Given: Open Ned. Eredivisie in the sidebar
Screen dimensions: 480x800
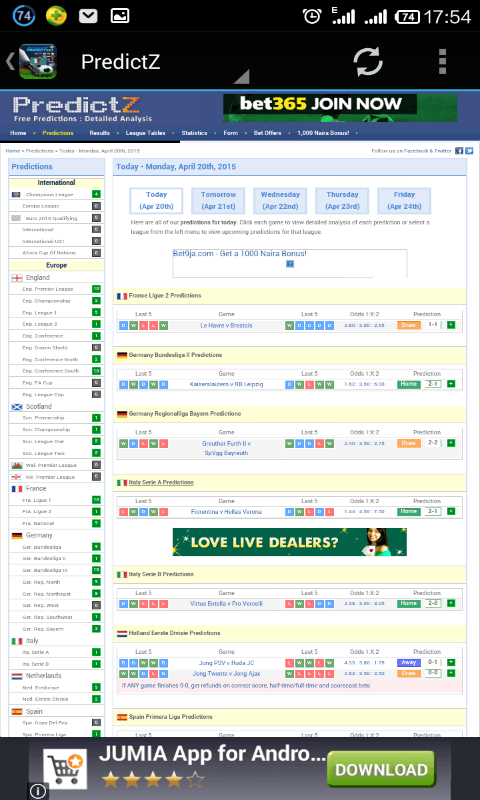Looking at the screenshot, I should tap(41, 687).
